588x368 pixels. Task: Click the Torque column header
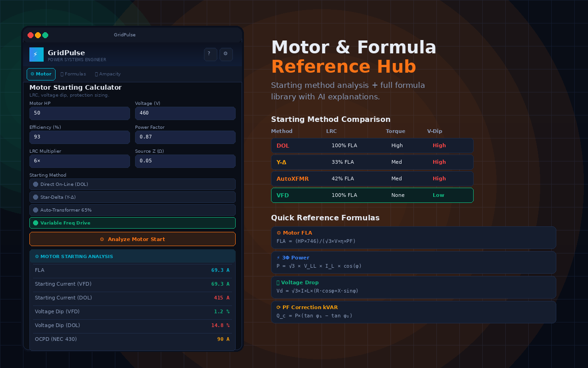[x=396, y=132]
